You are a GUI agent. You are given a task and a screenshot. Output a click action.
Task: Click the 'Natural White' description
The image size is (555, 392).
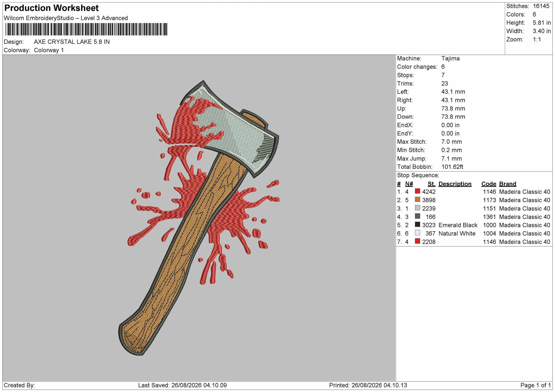(457, 233)
